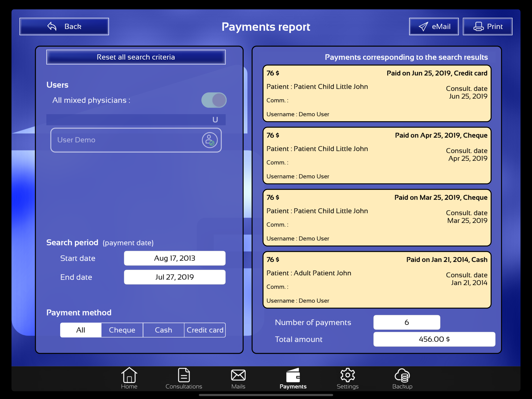The width and height of the screenshot is (532, 399).
Task: Click the Number of payments value 6
Action: 407,322
